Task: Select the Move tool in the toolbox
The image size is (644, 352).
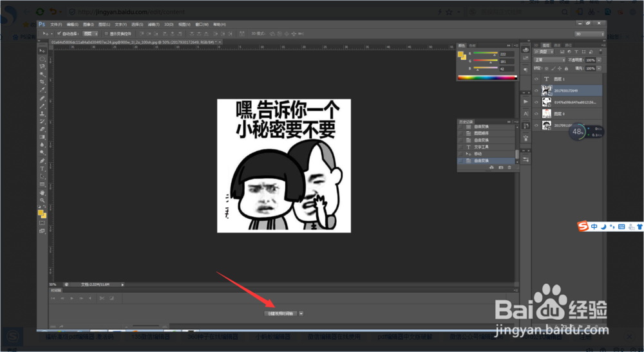Action: (x=43, y=50)
